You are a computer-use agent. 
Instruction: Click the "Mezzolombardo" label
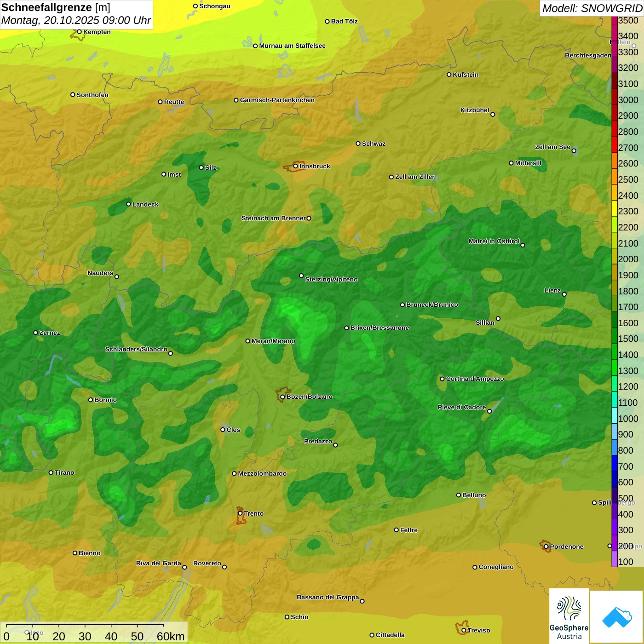pyautogui.click(x=262, y=473)
